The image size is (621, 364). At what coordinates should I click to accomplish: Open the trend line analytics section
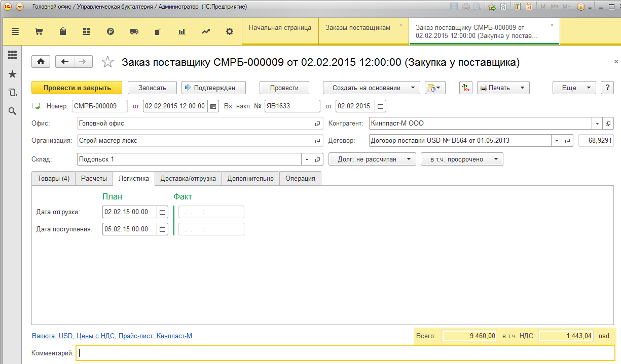pyautogui.click(x=206, y=31)
